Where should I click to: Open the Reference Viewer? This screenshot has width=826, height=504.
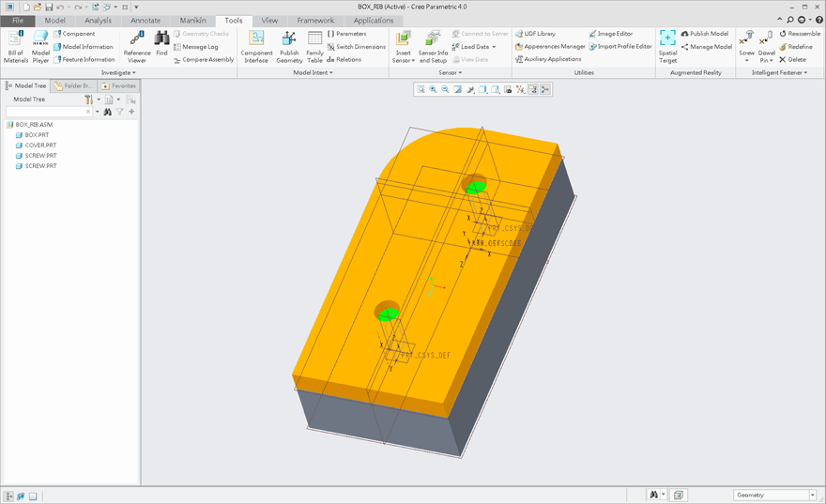[x=137, y=45]
